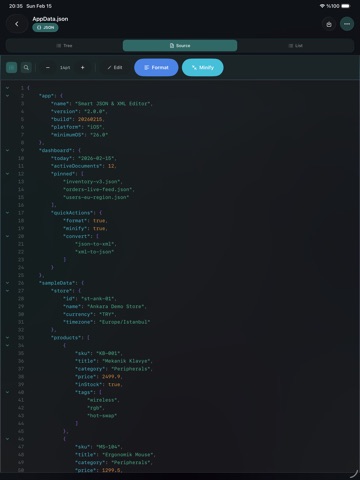Enable Edit mode with pencil button
This screenshot has height=480, width=360.
click(x=115, y=68)
